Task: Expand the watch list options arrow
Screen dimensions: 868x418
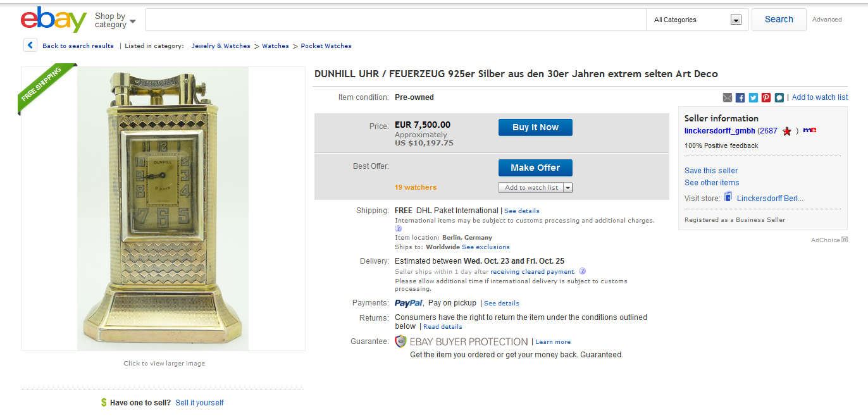Action: (567, 187)
